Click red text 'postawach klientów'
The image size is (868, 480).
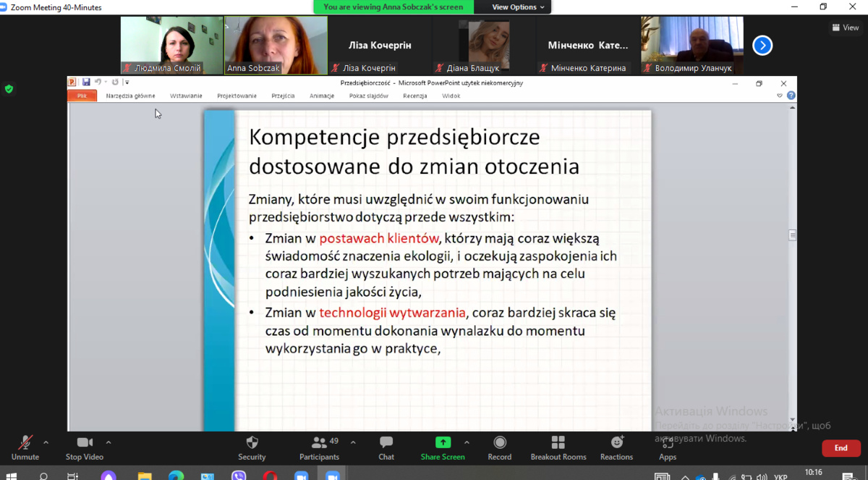click(x=379, y=238)
